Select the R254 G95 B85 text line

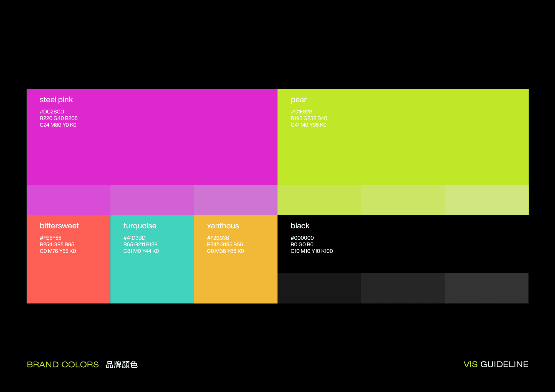(57, 244)
